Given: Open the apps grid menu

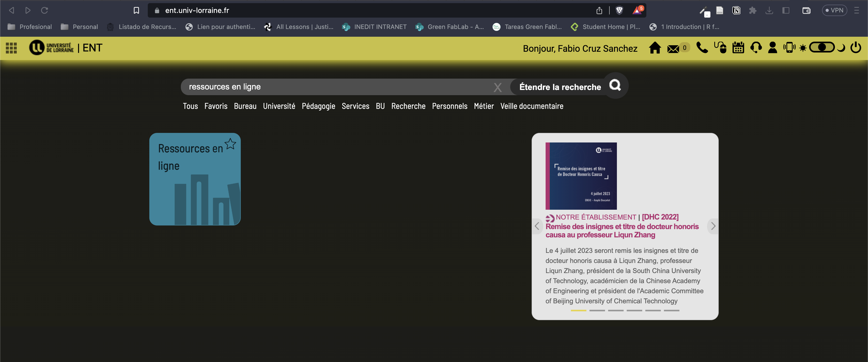Looking at the screenshot, I should (x=11, y=48).
